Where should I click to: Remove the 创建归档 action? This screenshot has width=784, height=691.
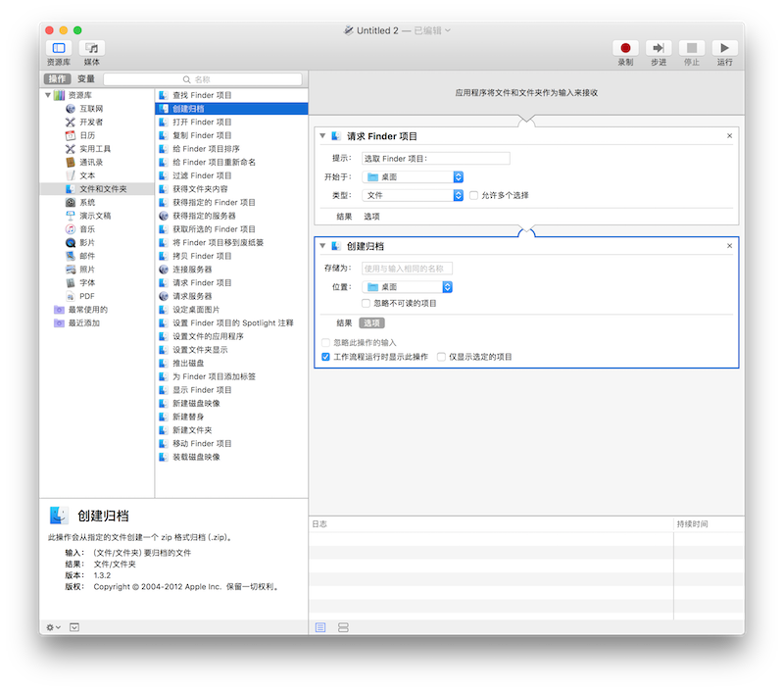coord(729,246)
